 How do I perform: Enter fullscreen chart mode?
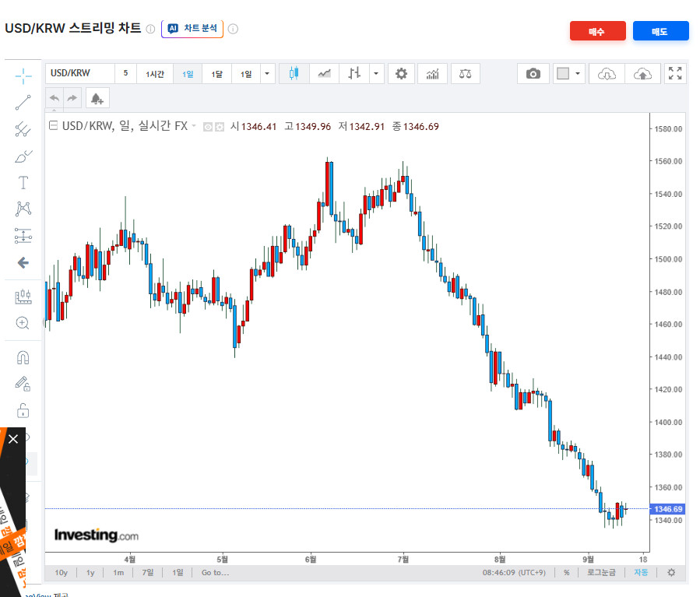pyautogui.click(x=675, y=74)
